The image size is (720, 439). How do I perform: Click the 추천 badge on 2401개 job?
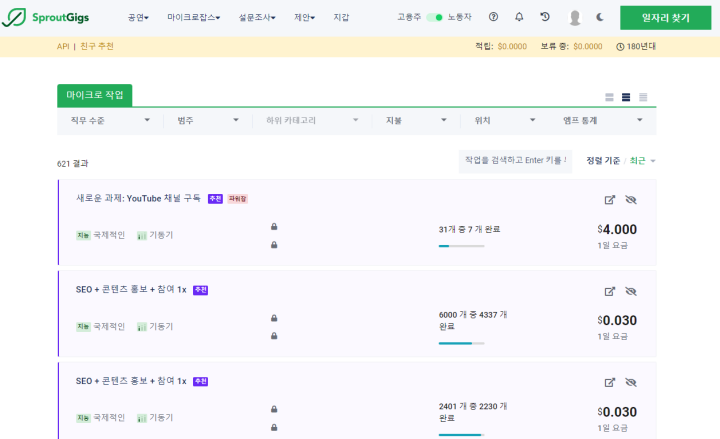(201, 381)
